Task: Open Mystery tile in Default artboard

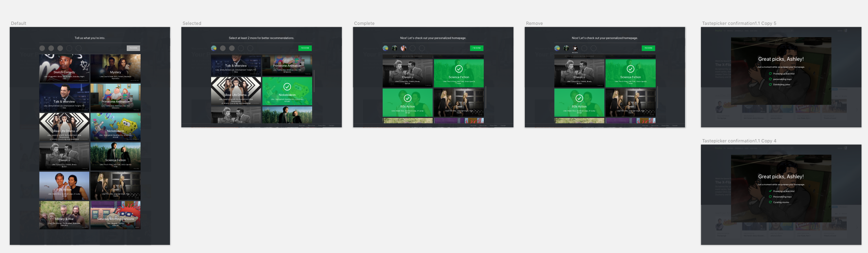Action: [x=115, y=68]
